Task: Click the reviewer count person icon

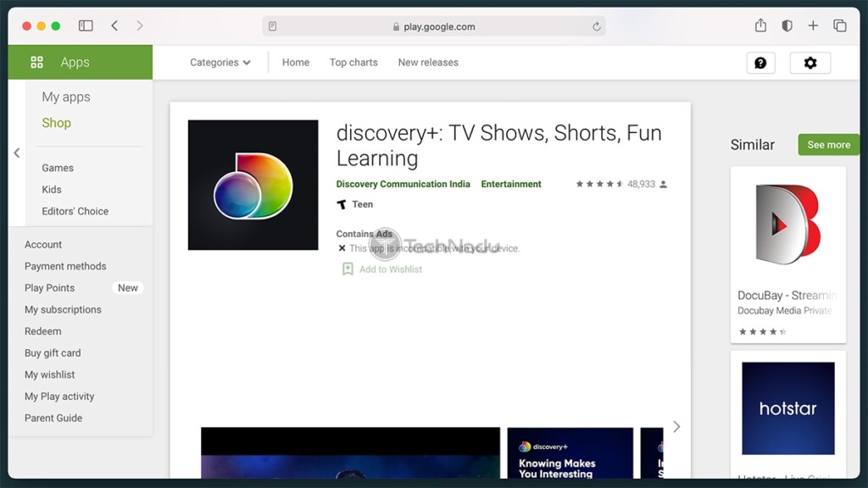Action: tap(663, 184)
